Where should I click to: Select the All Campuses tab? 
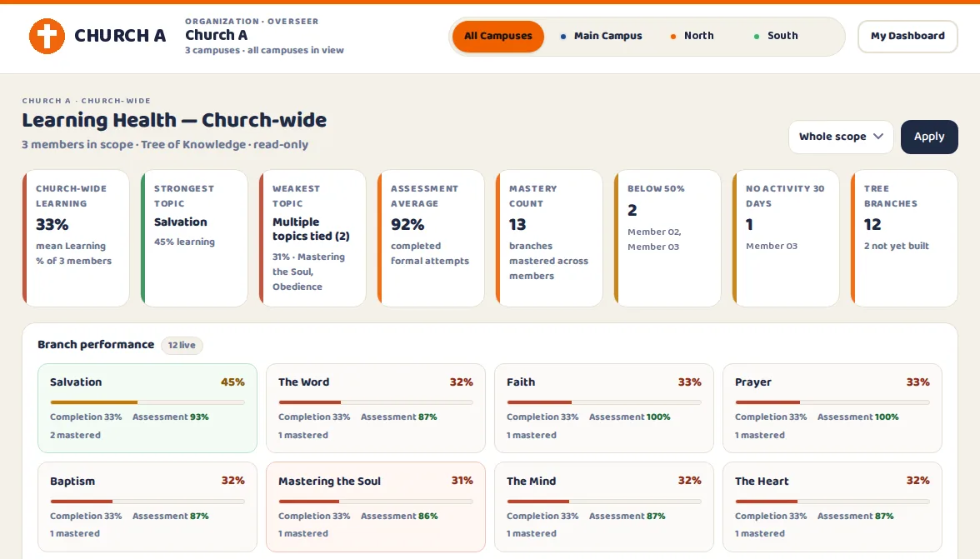[497, 36]
